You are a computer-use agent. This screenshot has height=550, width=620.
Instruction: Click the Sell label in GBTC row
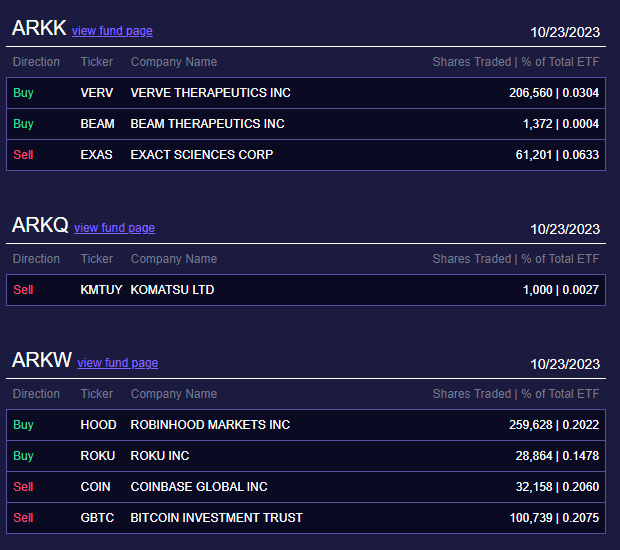coord(23,518)
